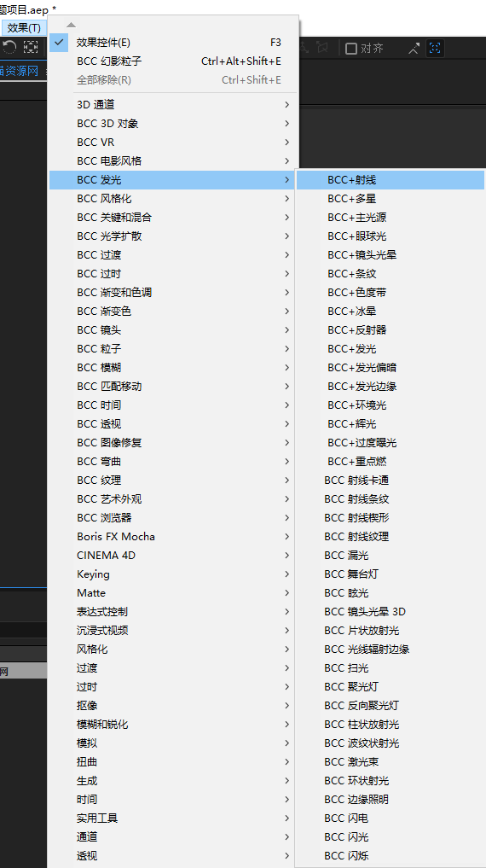The image size is (486, 868).
Task: Click the snapping edge-extend icon next to 对齐
Action: (414, 49)
